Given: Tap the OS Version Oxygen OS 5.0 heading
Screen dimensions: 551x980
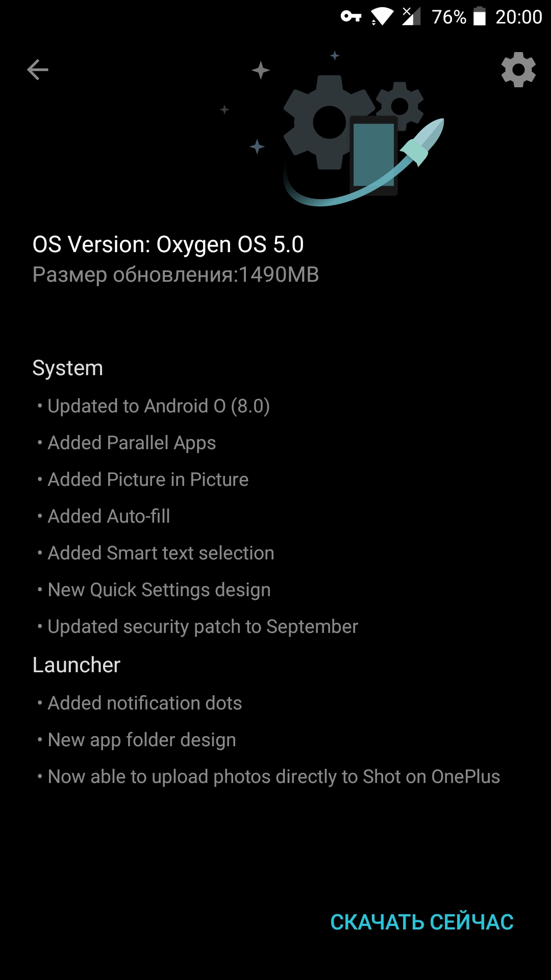Looking at the screenshot, I should [168, 244].
